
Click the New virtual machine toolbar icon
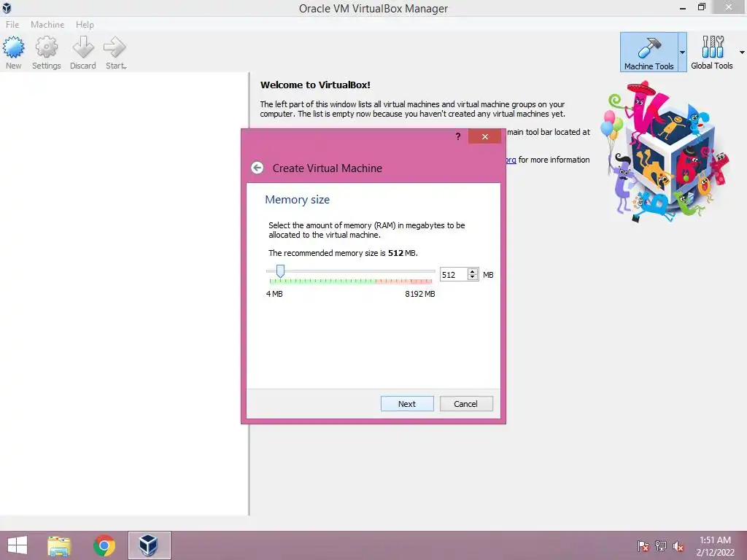coord(13,52)
